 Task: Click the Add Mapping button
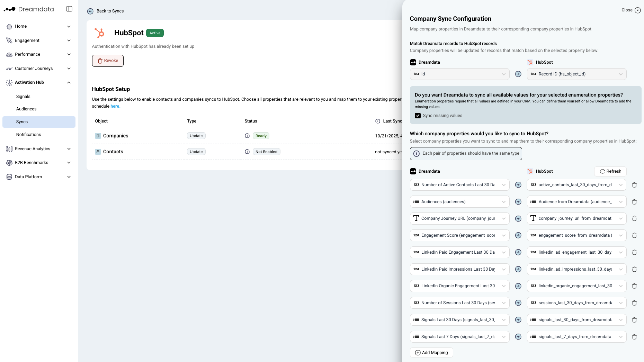[x=431, y=352]
